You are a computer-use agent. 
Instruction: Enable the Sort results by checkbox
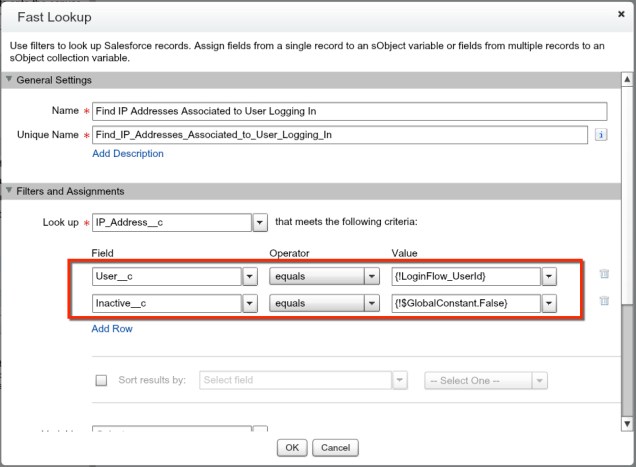point(100,381)
